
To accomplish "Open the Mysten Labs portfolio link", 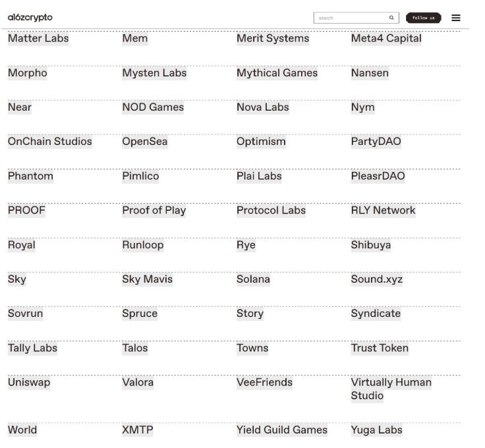I will (x=154, y=73).
